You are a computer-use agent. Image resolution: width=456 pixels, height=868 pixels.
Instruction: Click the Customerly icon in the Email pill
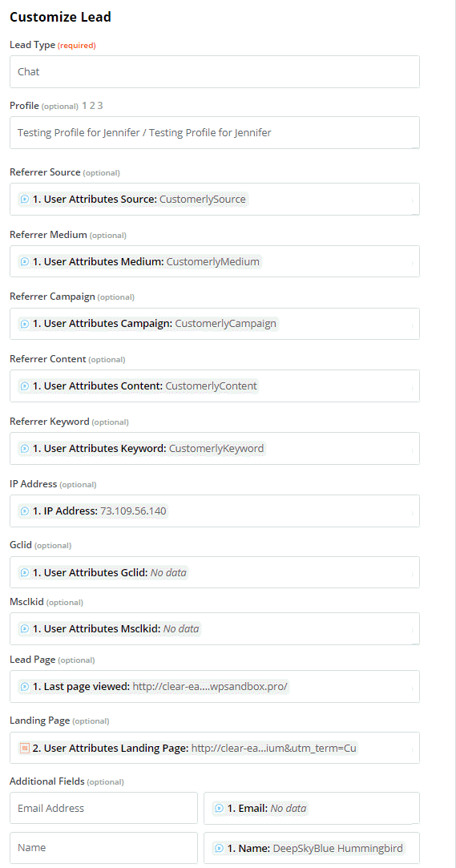click(219, 808)
